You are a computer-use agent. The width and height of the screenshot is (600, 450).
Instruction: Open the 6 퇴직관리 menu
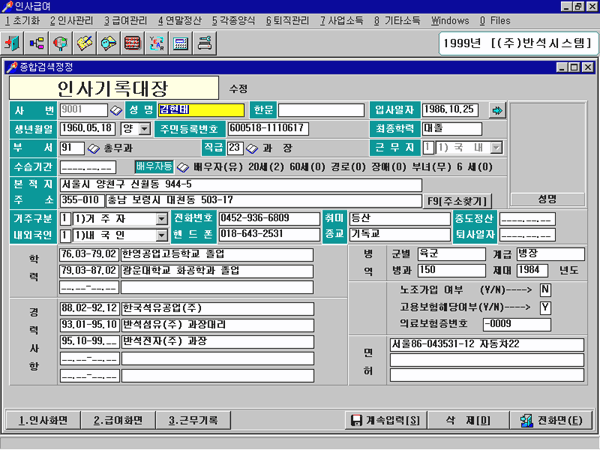pos(286,20)
